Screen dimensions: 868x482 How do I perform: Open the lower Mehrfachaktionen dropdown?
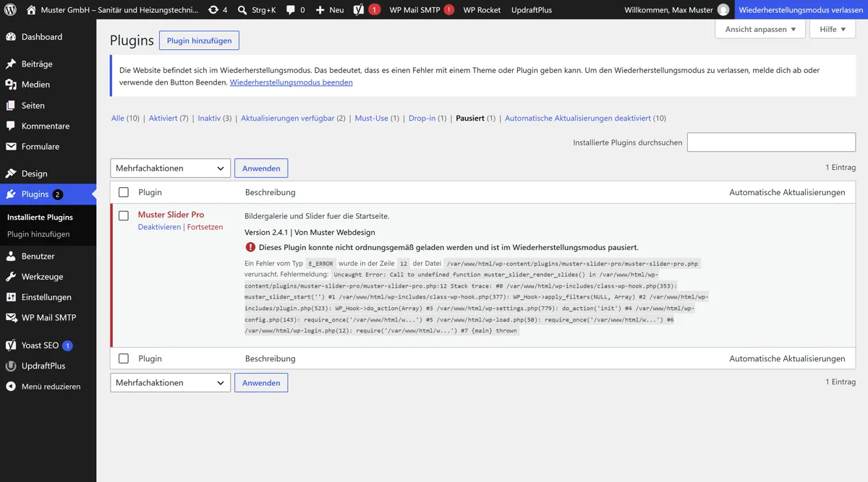coord(170,383)
